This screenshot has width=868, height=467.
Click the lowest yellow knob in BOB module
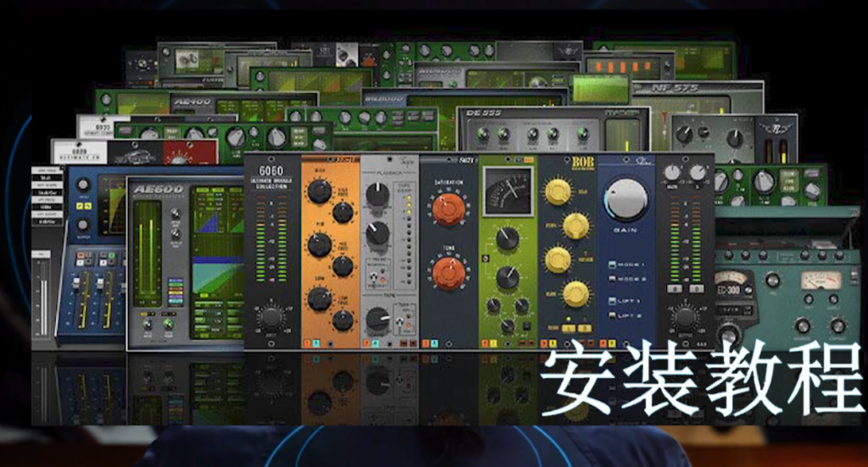pos(576,294)
